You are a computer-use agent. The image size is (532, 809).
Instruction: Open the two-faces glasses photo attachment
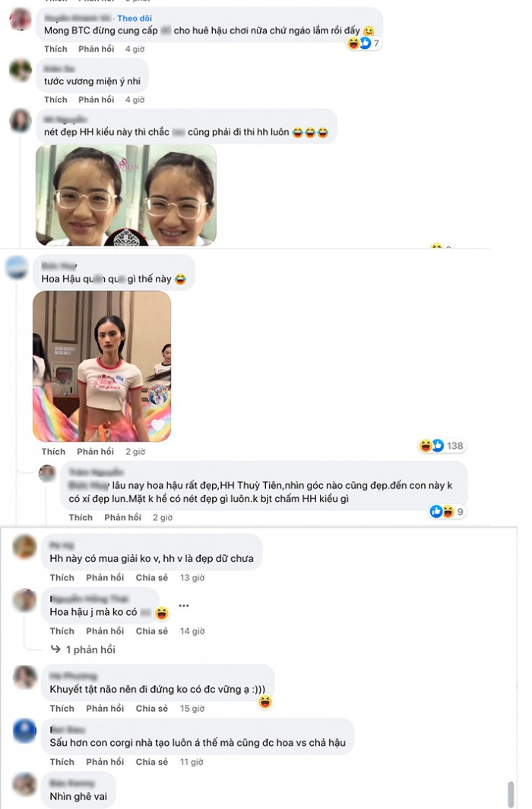click(x=126, y=195)
